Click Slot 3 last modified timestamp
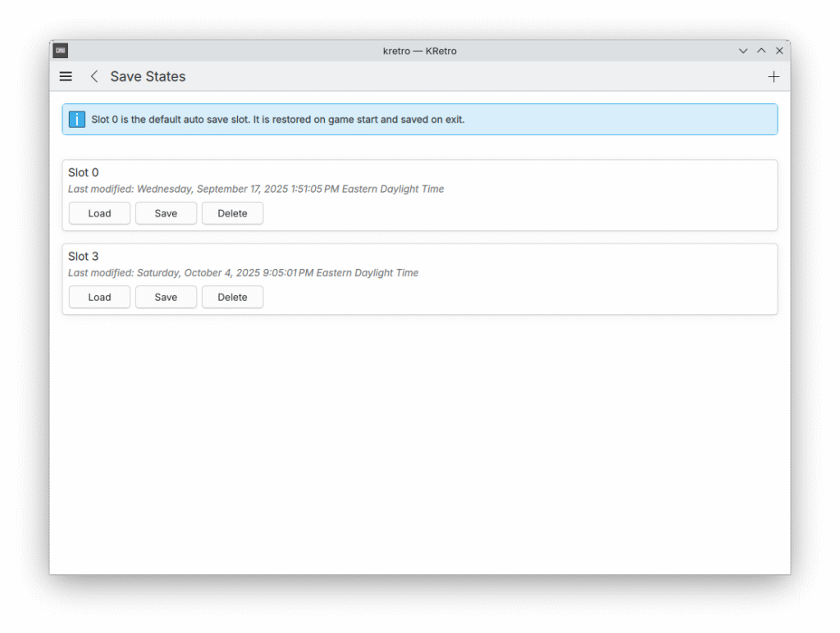Viewport: 840px width, 633px height. 243,272
